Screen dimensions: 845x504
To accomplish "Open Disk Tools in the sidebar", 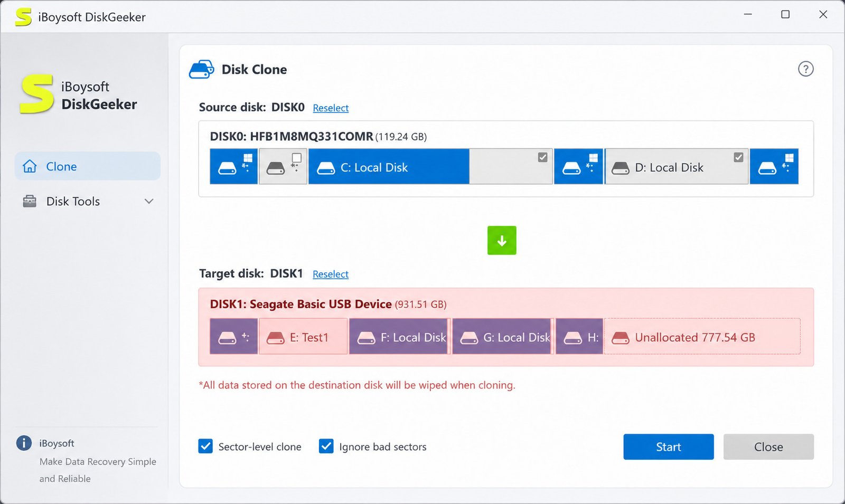I will pos(88,201).
